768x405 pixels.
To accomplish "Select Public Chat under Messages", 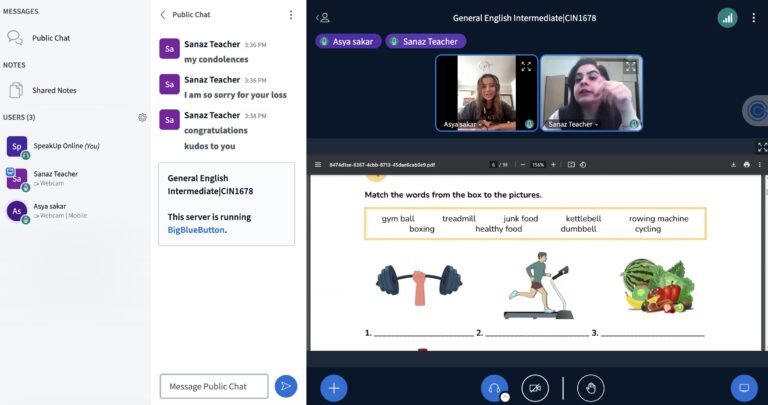I will 51,38.
